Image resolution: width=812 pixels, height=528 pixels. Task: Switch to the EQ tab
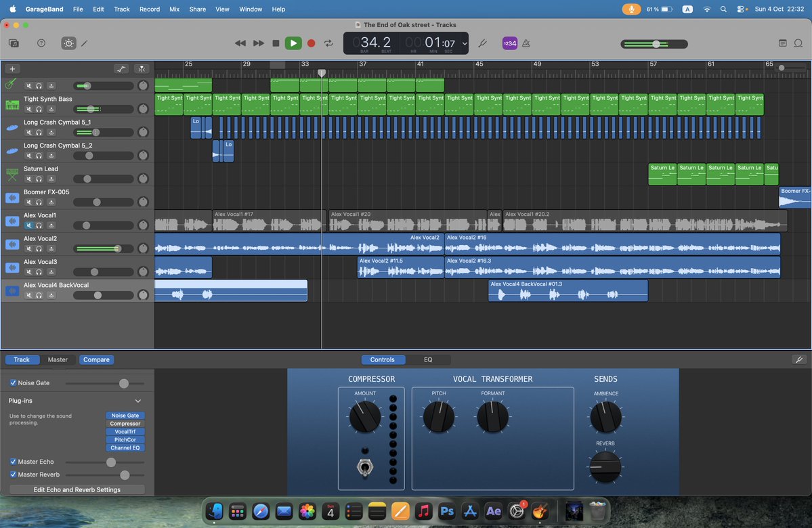point(428,359)
